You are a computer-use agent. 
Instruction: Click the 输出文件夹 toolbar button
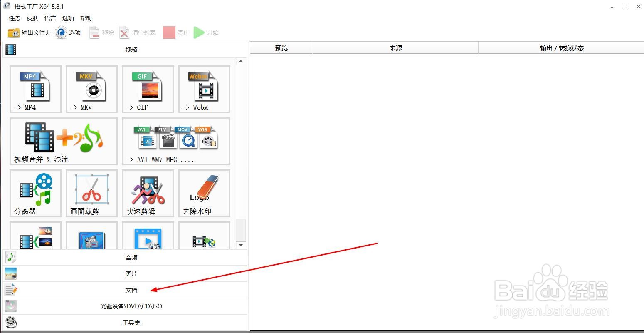pos(29,32)
